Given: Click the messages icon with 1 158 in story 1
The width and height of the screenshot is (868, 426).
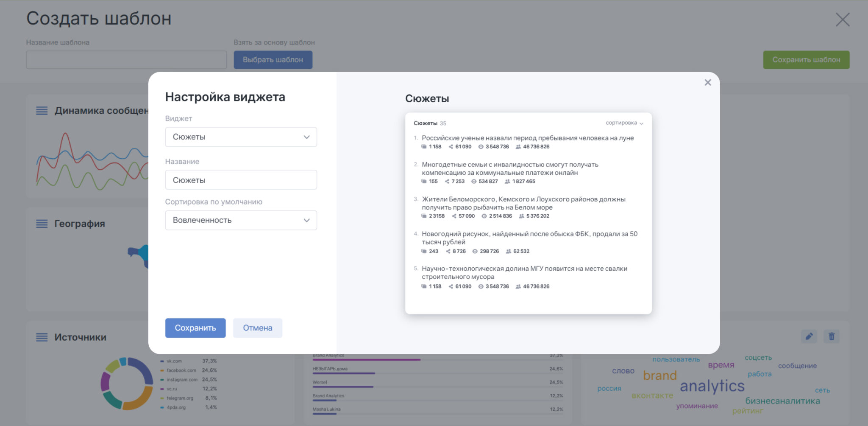Looking at the screenshot, I should 424,147.
